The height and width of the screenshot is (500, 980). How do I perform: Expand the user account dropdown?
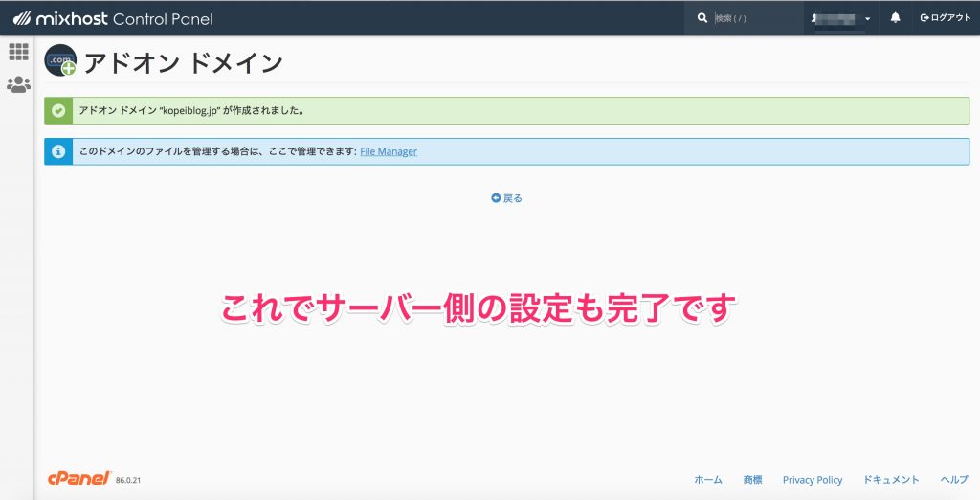842,18
